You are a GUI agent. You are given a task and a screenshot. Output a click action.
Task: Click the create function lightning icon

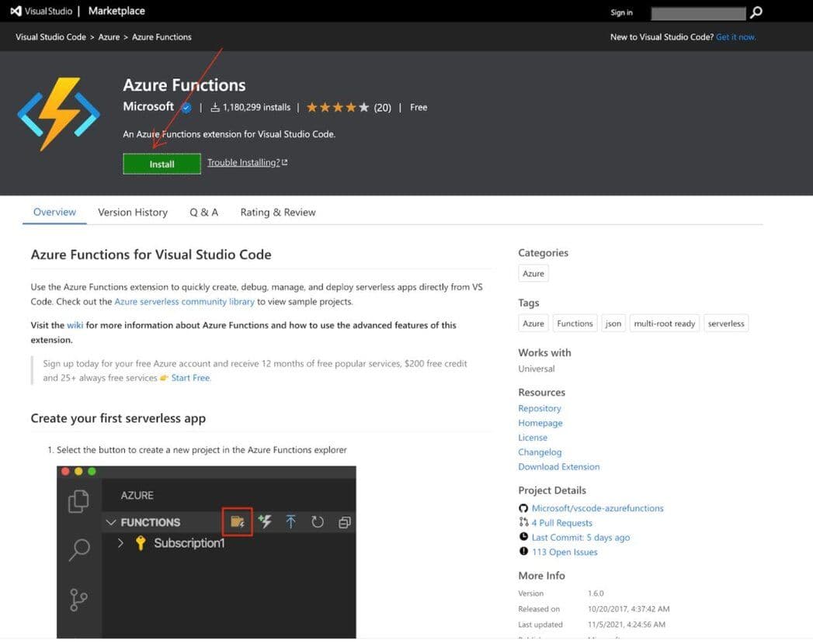265,522
